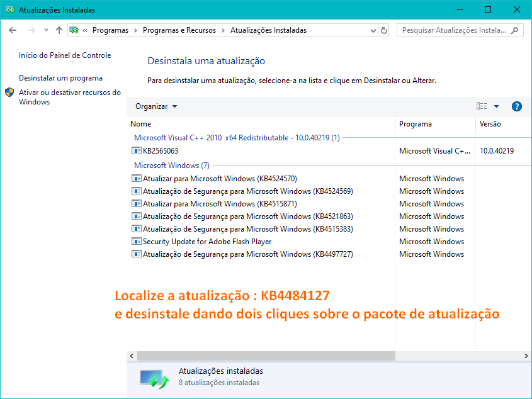Click the icon beside Adobe Flash Player update
532x399 pixels.
pos(137,241)
